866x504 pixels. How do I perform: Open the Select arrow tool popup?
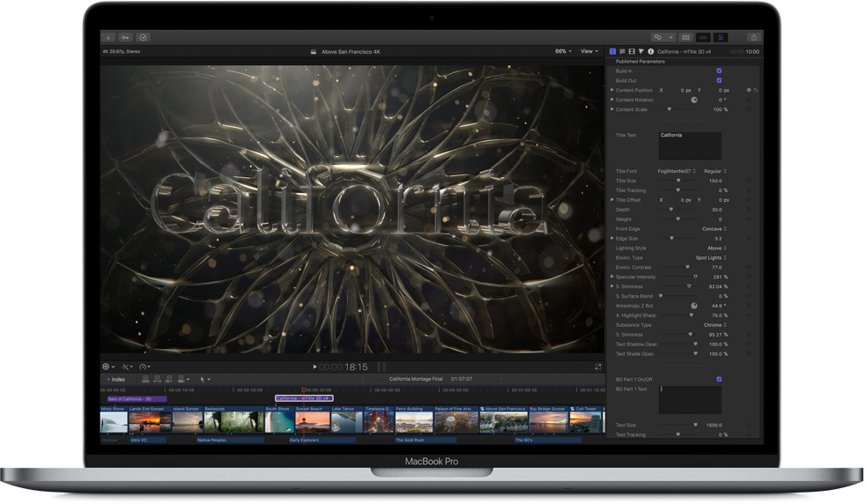(205, 379)
